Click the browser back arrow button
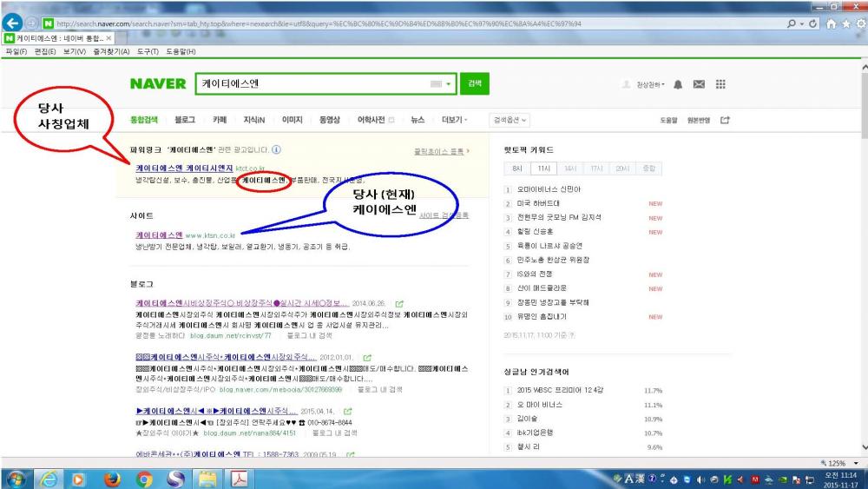 [x=12, y=23]
